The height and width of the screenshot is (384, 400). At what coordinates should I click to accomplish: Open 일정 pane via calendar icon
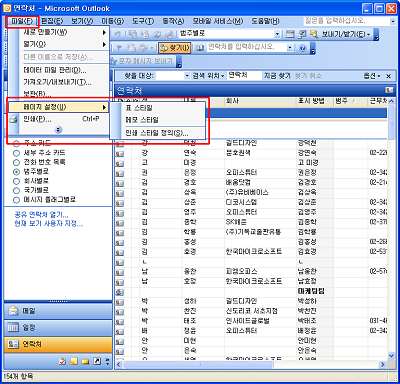click(x=13, y=328)
